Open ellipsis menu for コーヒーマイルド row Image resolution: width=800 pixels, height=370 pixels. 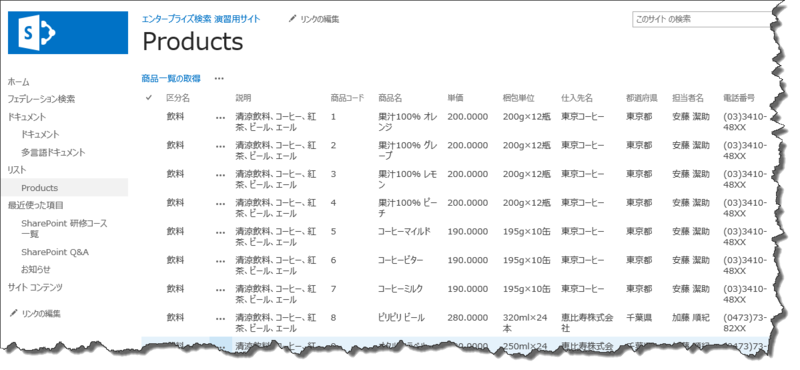coord(220,232)
